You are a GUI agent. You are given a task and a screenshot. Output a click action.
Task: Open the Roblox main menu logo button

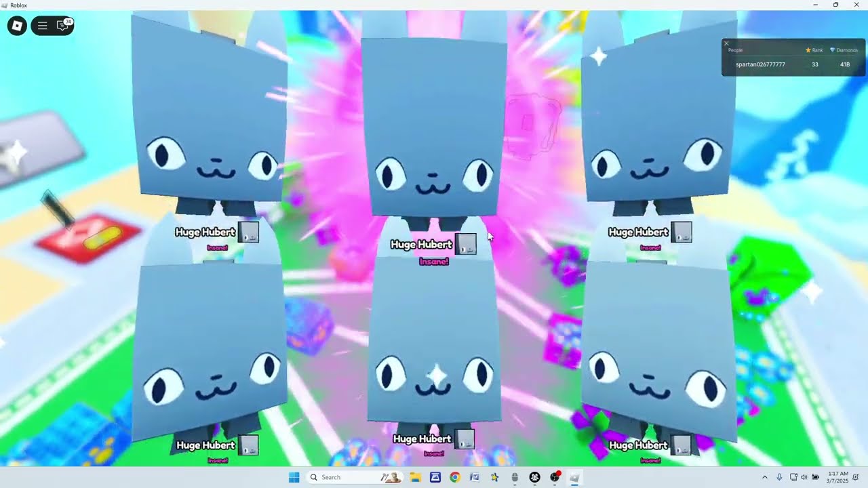[17, 26]
